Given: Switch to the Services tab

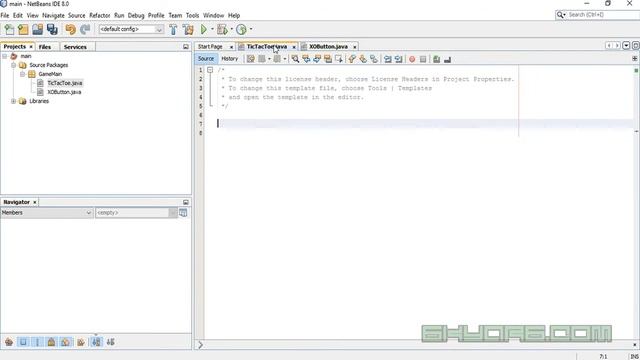Looking at the screenshot, I should pyautogui.click(x=75, y=47).
